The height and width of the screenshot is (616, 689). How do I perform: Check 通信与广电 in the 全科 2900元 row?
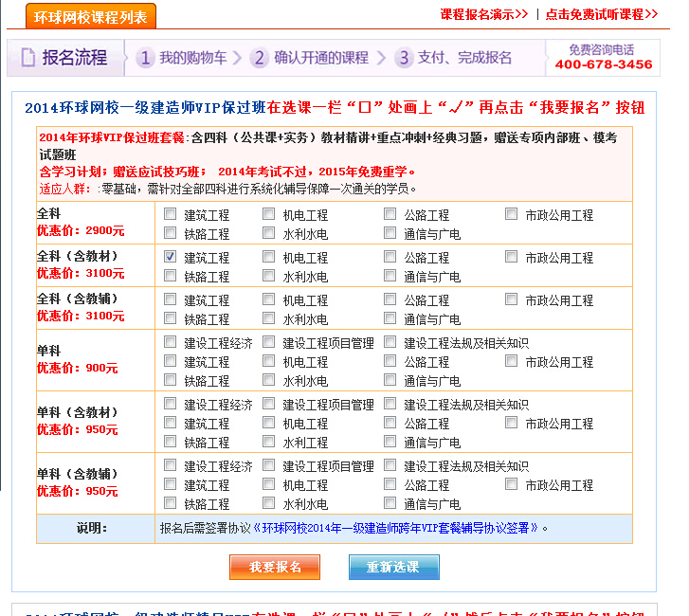point(390,233)
